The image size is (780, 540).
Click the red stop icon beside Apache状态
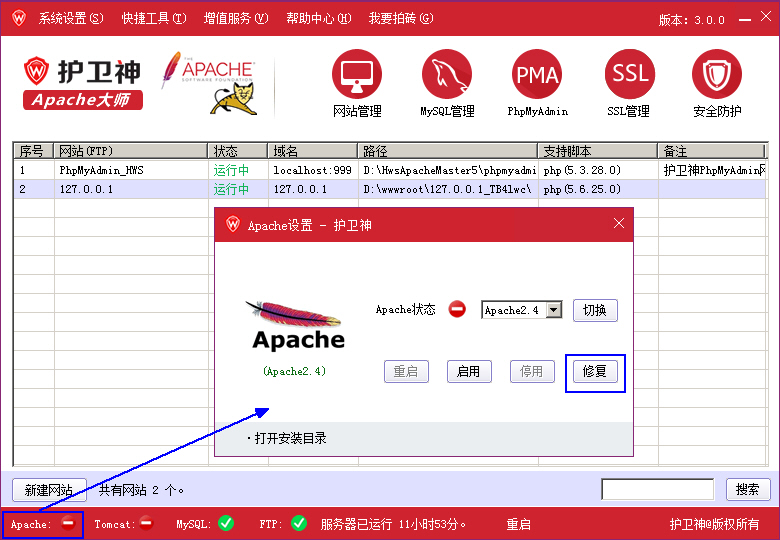(457, 309)
